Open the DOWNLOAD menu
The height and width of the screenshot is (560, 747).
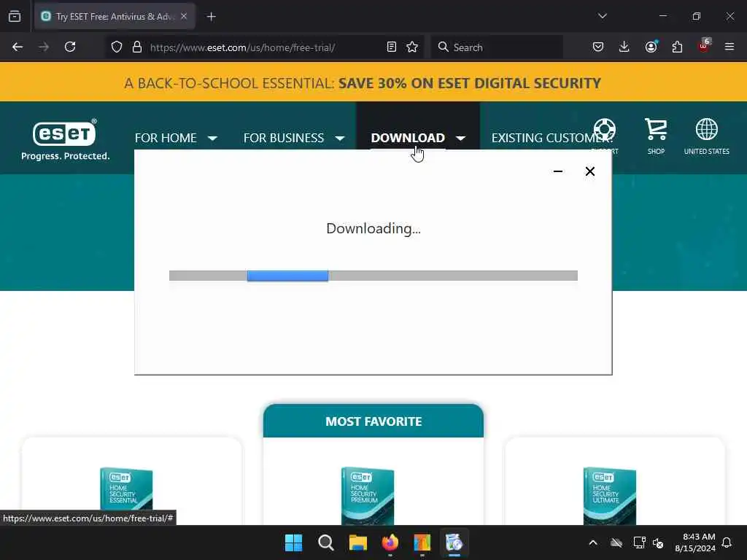point(408,138)
